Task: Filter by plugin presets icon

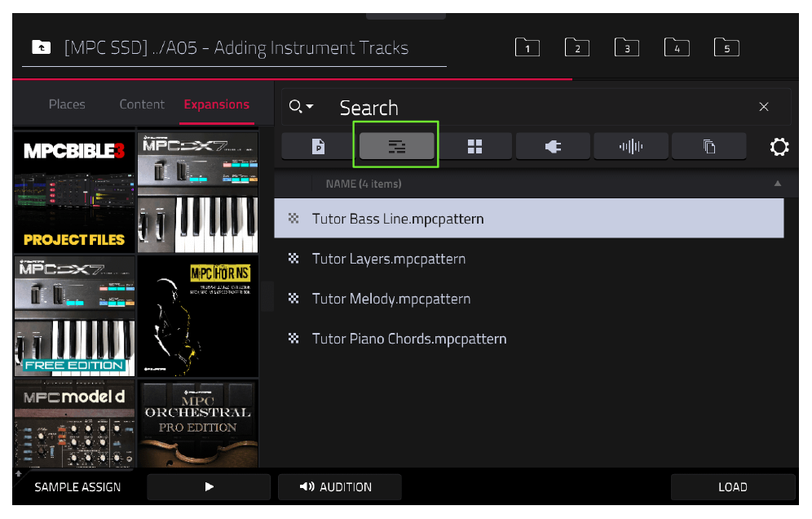Action: coord(553,146)
